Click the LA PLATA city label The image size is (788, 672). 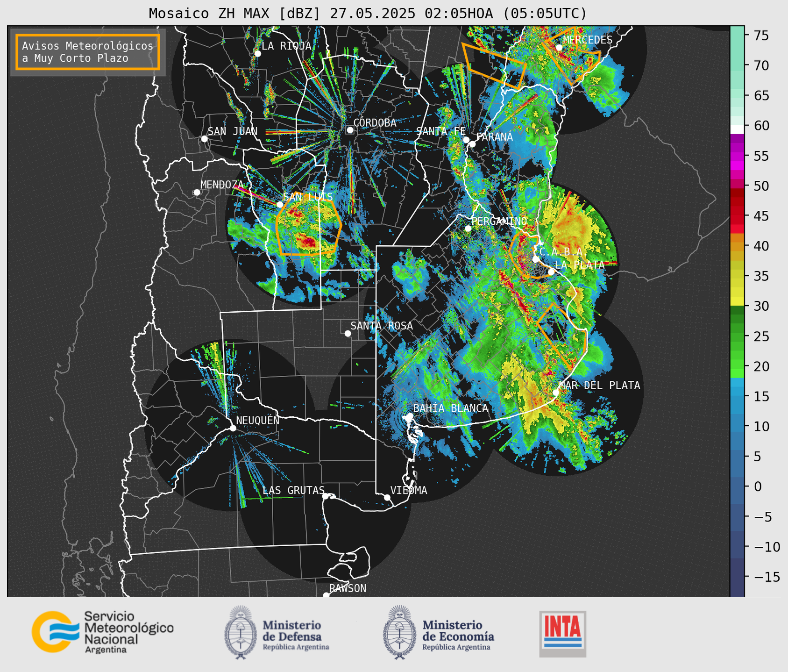click(x=580, y=265)
